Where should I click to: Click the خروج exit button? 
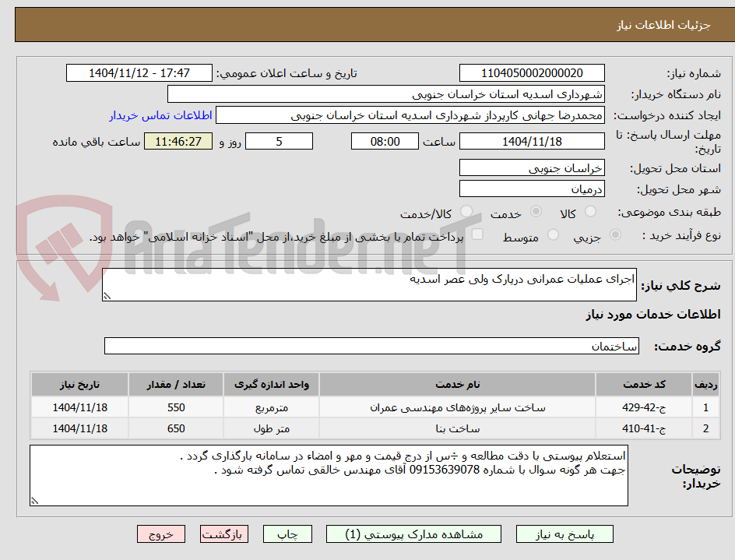pyautogui.click(x=160, y=534)
